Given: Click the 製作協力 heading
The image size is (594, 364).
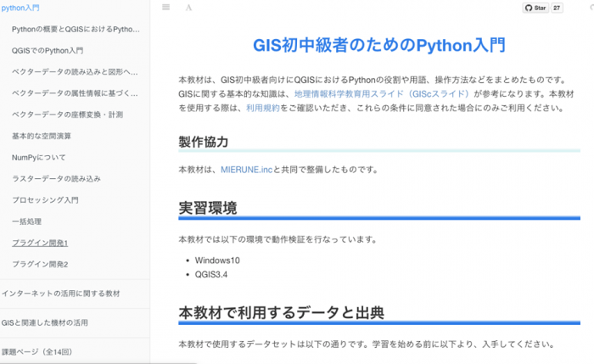Looking at the screenshot, I should (204, 142).
